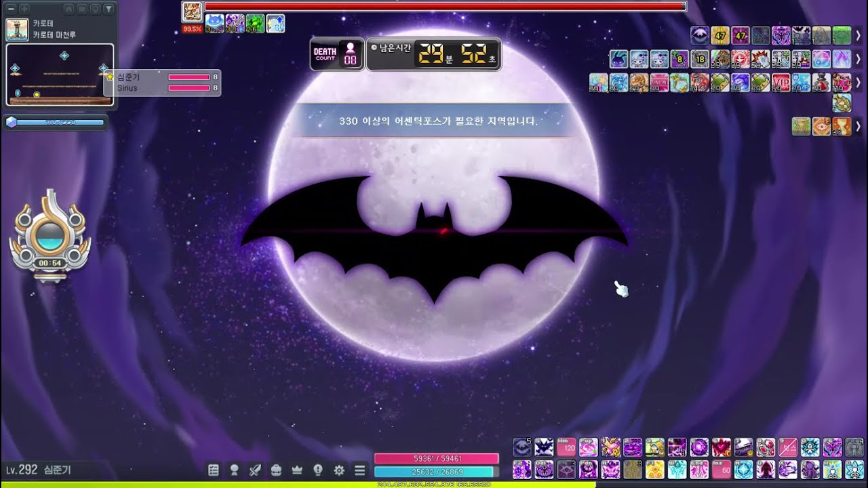The image size is (868, 488).
Task: Open the quest list menu icon
Action: point(214,470)
